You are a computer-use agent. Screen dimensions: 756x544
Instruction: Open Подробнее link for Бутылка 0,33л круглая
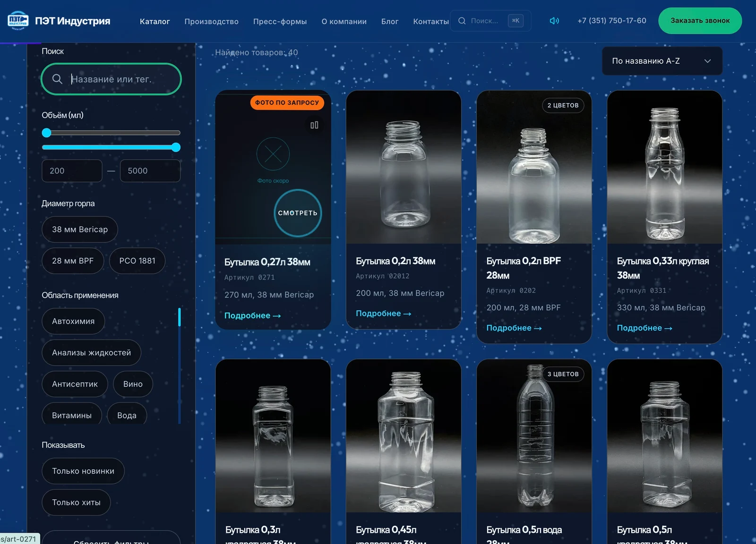[644, 328]
